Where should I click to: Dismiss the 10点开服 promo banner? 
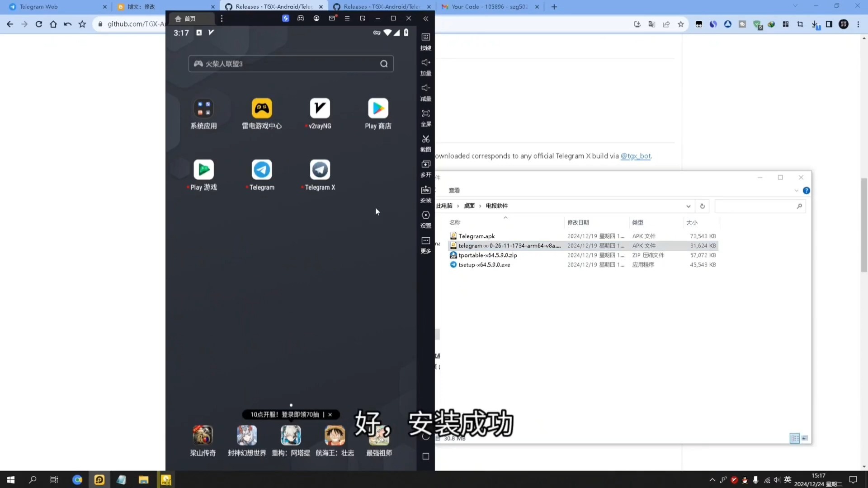point(330,414)
